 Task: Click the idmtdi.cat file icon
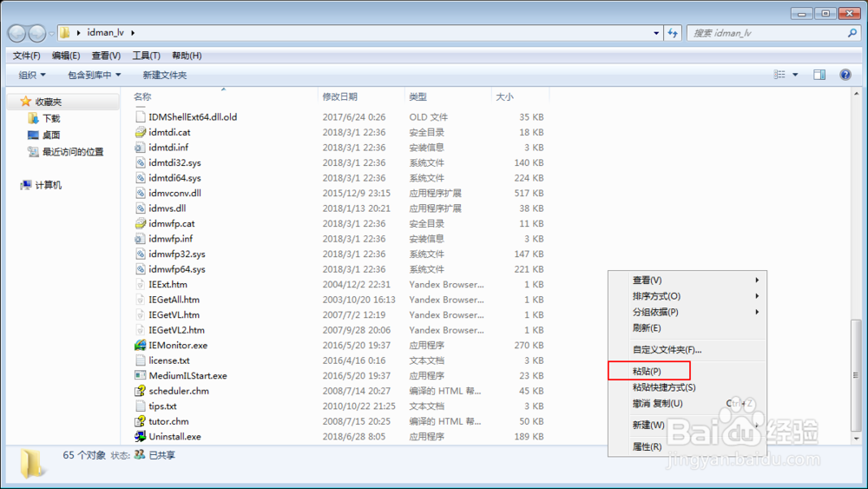point(141,132)
